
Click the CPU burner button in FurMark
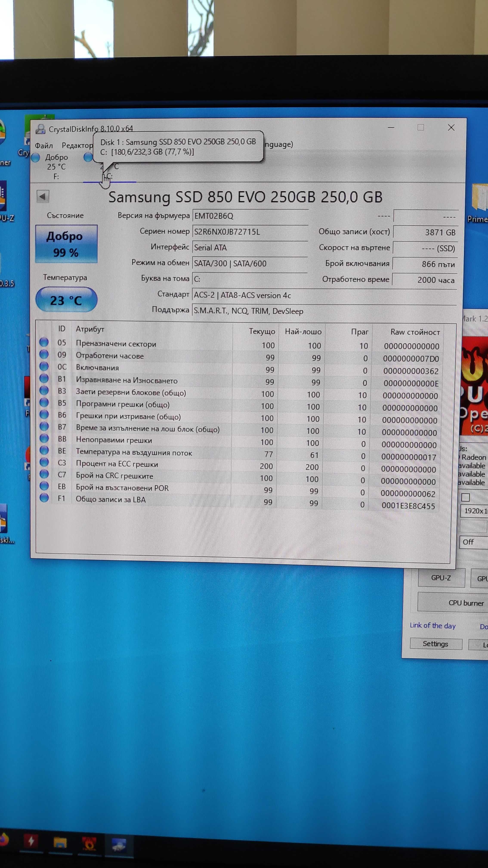453,603
